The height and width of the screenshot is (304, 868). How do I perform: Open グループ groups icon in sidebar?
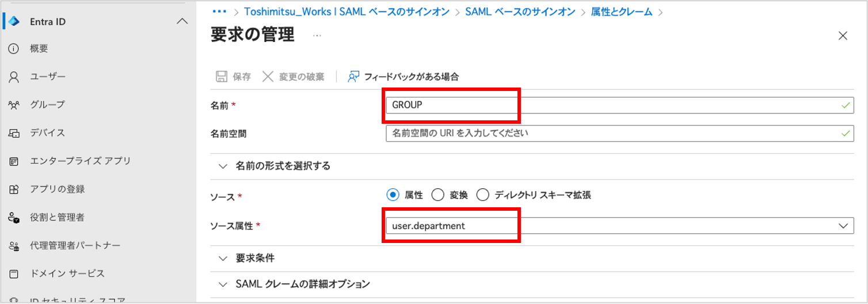point(14,105)
